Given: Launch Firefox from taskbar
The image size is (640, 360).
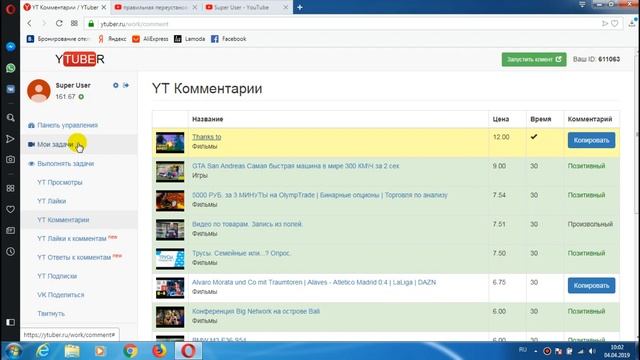Looking at the screenshot, I should click(159, 351).
